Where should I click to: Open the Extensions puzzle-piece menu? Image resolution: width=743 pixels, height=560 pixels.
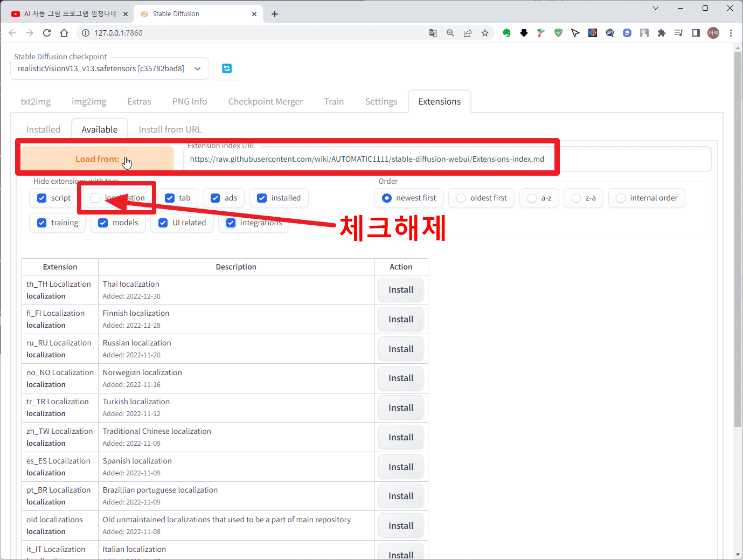pyautogui.click(x=662, y=33)
